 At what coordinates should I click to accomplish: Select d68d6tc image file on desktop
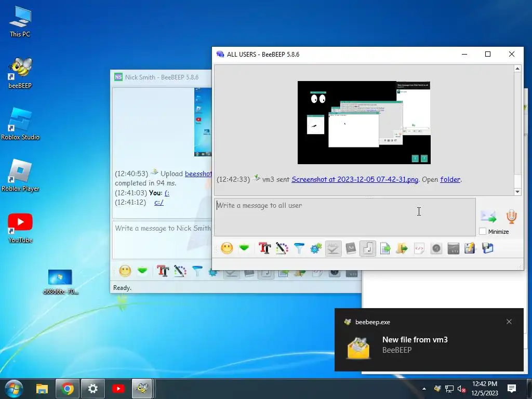60,282
